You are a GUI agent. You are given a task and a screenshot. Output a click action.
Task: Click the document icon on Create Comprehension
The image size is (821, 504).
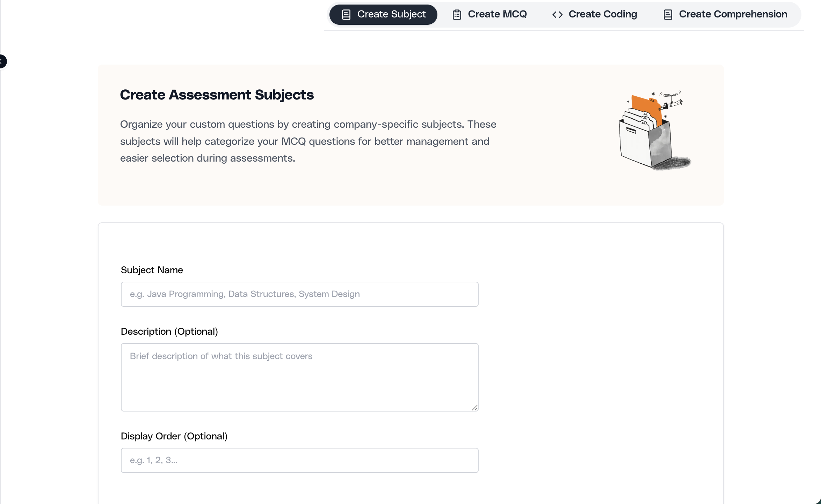pos(668,14)
